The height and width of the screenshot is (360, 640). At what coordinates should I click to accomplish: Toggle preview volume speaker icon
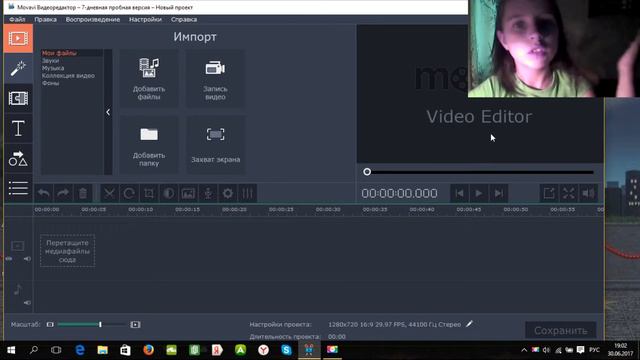588,193
